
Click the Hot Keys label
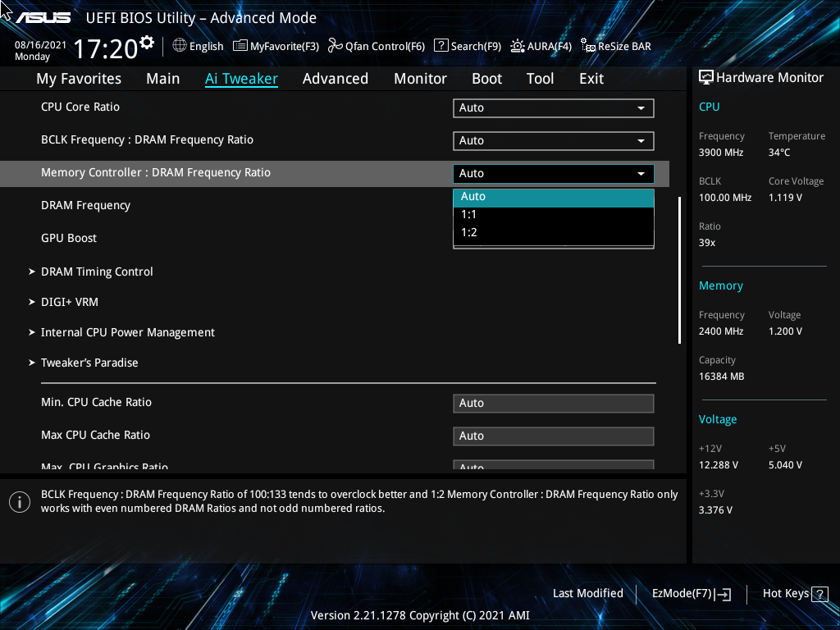pos(785,594)
